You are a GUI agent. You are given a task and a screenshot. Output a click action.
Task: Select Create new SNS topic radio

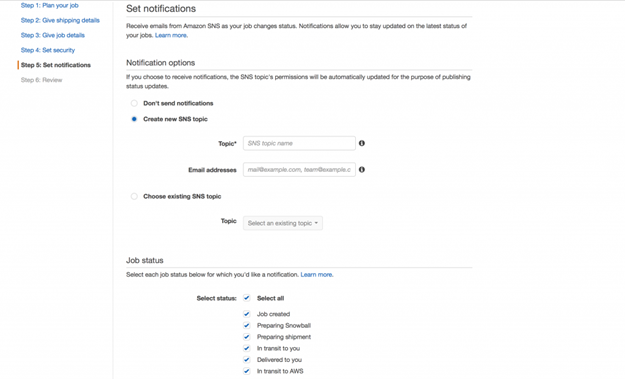pyautogui.click(x=134, y=119)
